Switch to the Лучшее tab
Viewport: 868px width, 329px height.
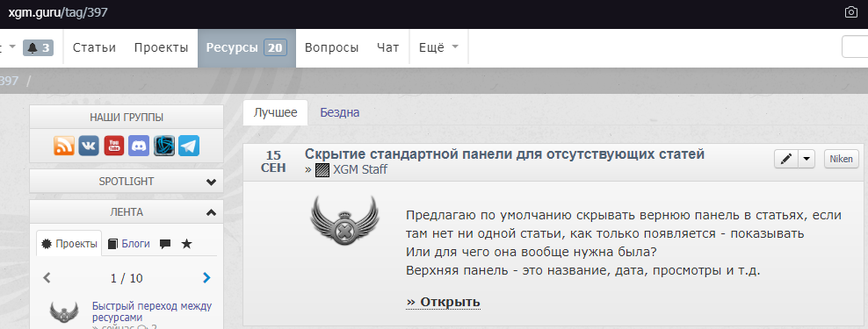point(275,113)
